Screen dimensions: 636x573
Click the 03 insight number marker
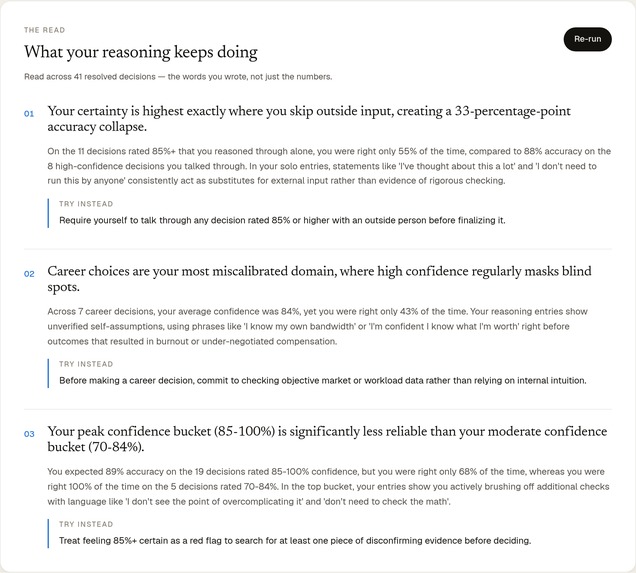(x=29, y=434)
